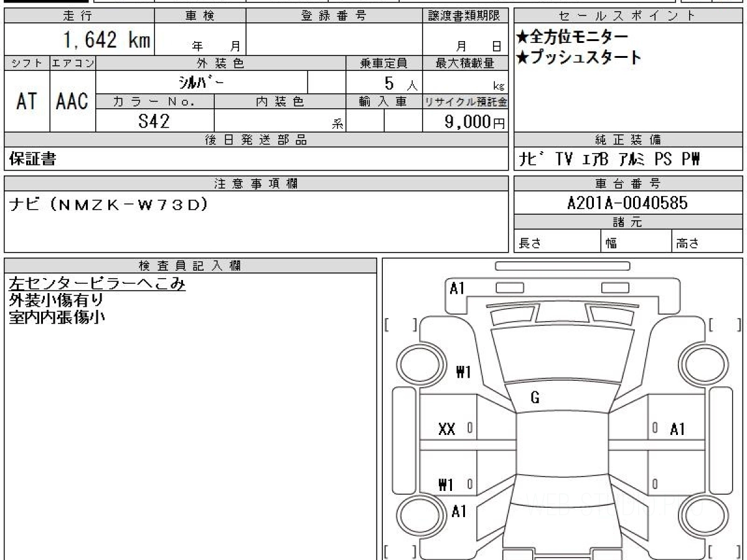Screen dimensions: 747x560
Task: Select the 最大積載量 header
Action: click(465, 63)
